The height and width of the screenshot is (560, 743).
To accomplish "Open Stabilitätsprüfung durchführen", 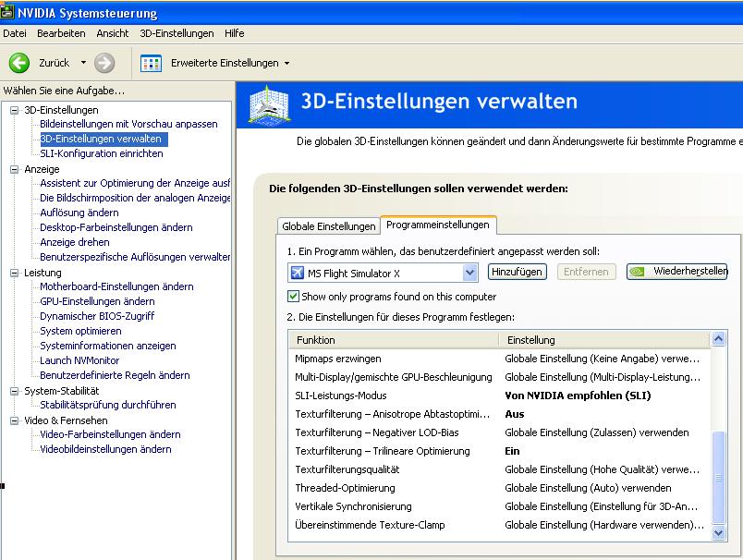I will [x=107, y=405].
